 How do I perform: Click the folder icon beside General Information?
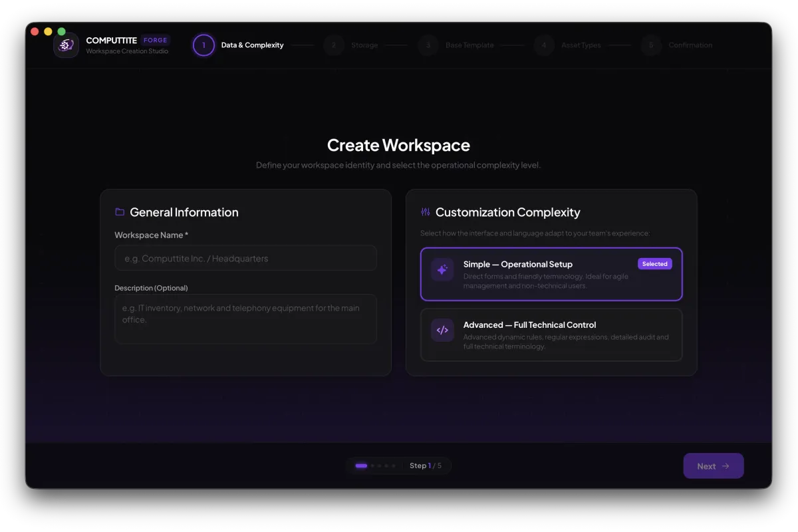point(120,212)
